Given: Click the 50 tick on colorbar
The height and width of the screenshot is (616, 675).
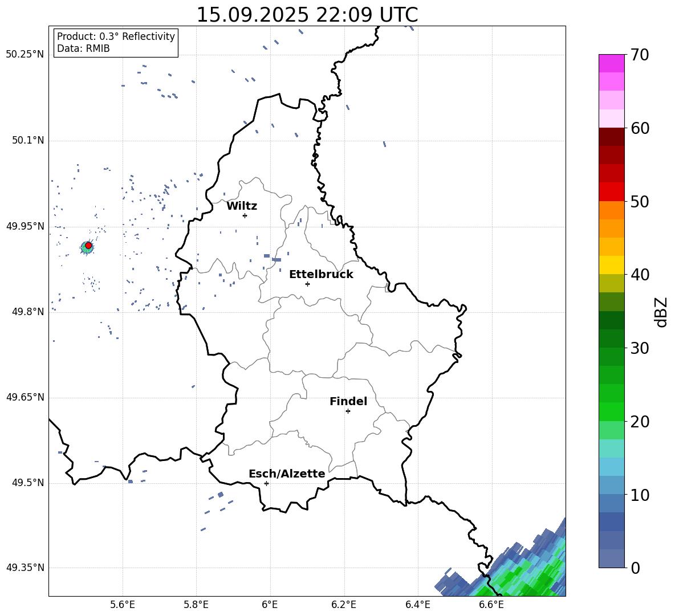Looking at the screenshot, I should coord(640,201).
